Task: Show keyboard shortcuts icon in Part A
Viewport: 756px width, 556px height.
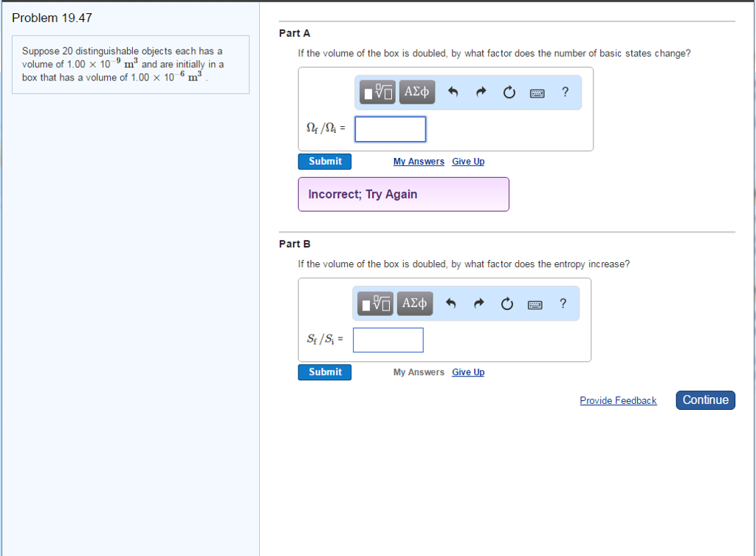Action: point(537,92)
